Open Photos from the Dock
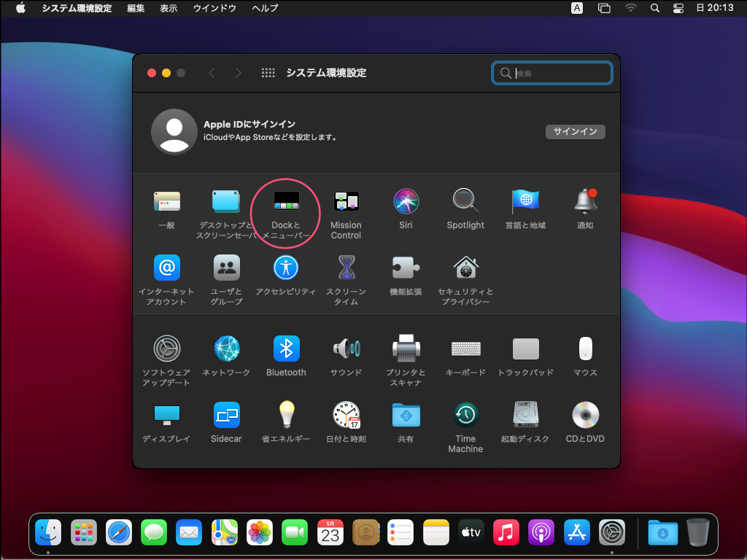The width and height of the screenshot is (747, 560). coord(260,532)
